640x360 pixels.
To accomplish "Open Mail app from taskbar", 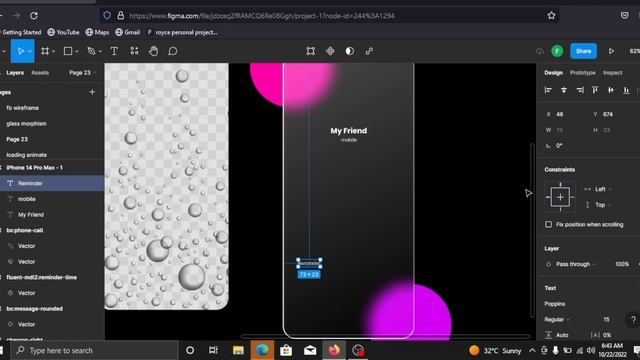I will tap(310, 350).
